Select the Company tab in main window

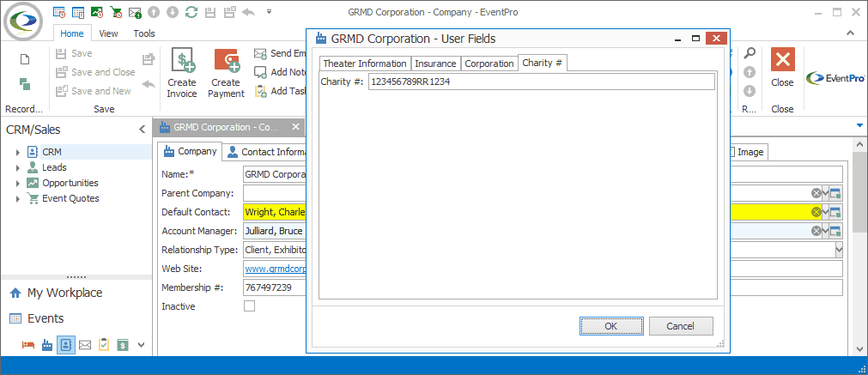click(x=190, y=151)
